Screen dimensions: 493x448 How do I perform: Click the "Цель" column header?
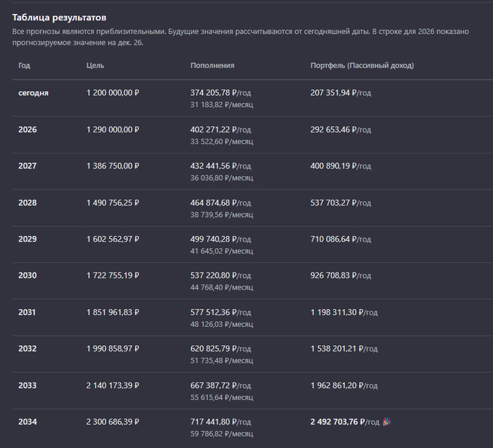(95, 66)
